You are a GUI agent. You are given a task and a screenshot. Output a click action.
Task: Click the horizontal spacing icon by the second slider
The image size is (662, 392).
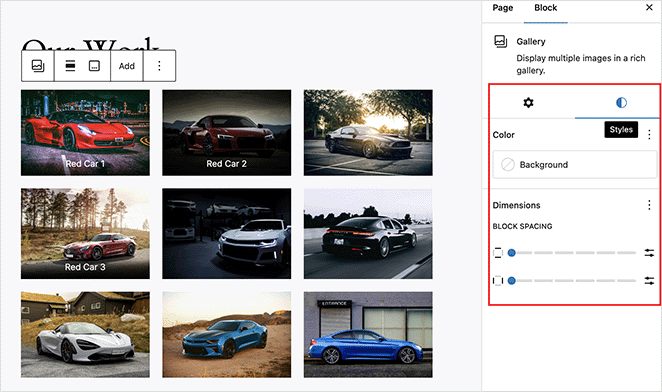(x=498, y=280)
